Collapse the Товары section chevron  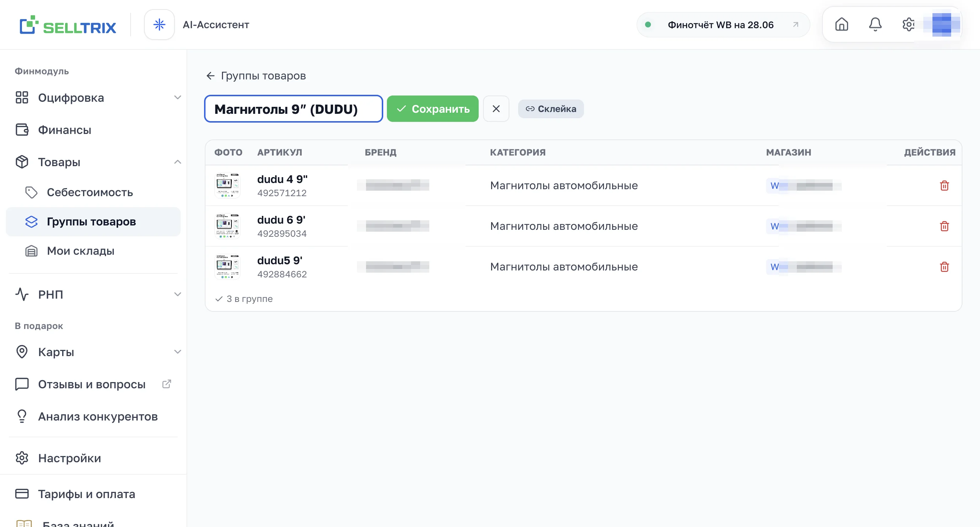pyautogui.click(x=177, y=162)
